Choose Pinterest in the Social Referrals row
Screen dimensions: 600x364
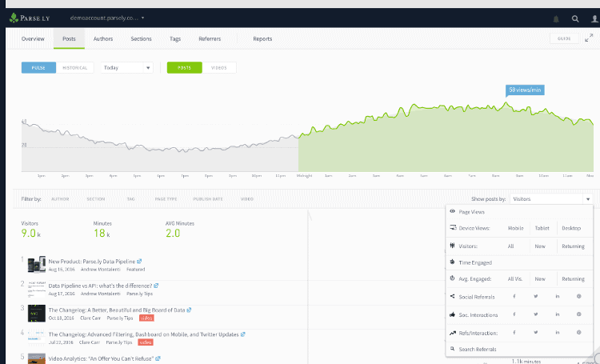click(x=579, y=296)
